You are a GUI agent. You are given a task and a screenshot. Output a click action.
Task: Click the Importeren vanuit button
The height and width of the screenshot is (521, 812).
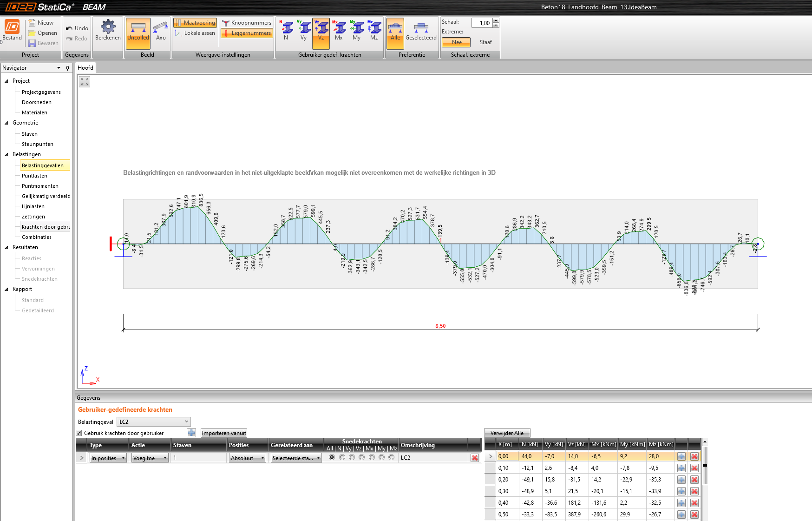pyautogui.click(x=224, y=433)
